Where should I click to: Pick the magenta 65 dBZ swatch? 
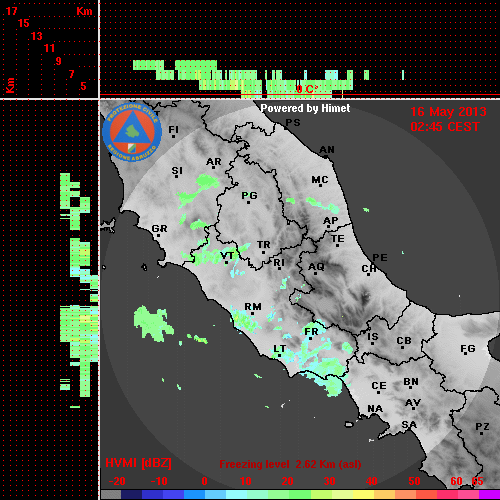pyautogui.click(x=489, y=494)
